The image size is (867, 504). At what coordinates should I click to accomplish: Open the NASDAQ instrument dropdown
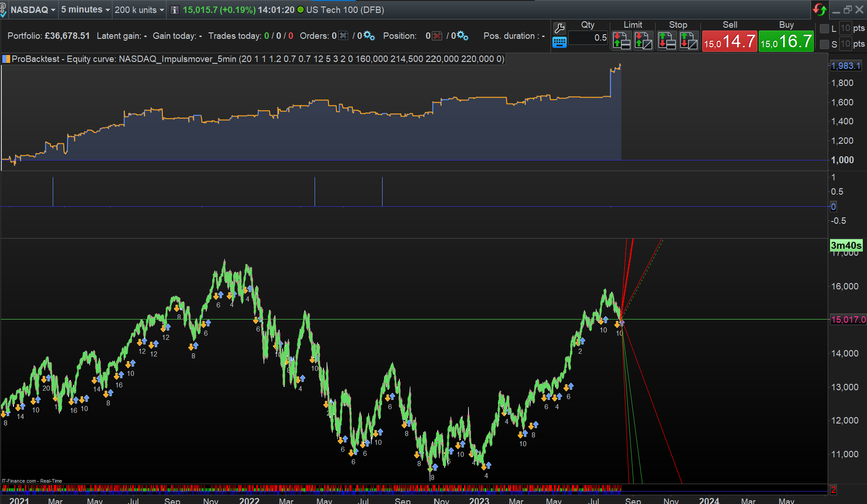coord(33,10)
